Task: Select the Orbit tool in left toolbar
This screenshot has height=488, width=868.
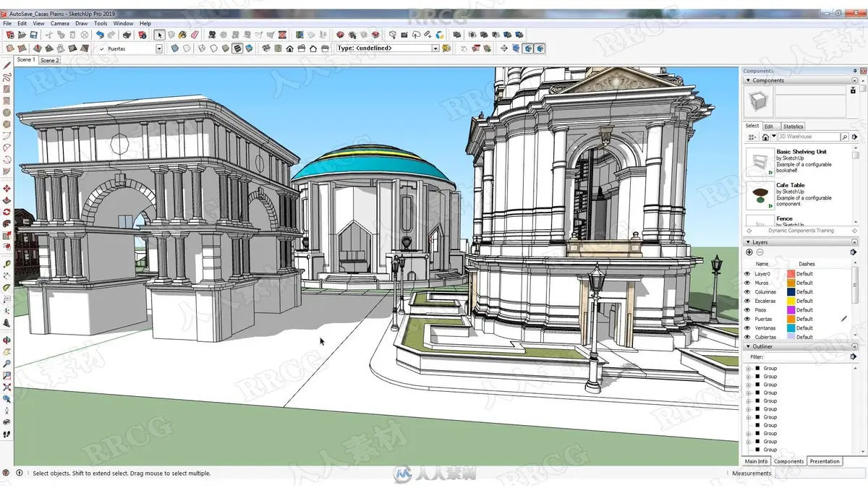Action: [x=7, y=340]
